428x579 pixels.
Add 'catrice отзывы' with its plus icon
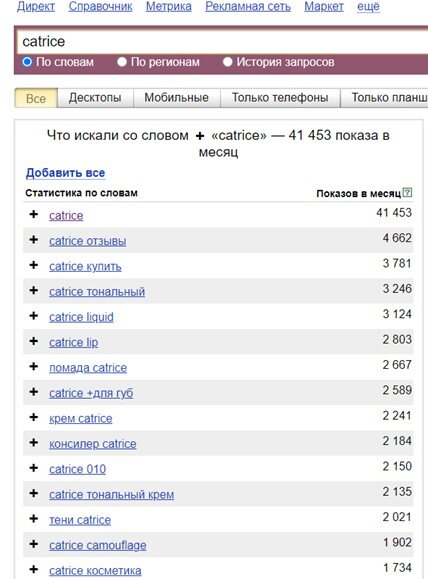pos(34,240)
